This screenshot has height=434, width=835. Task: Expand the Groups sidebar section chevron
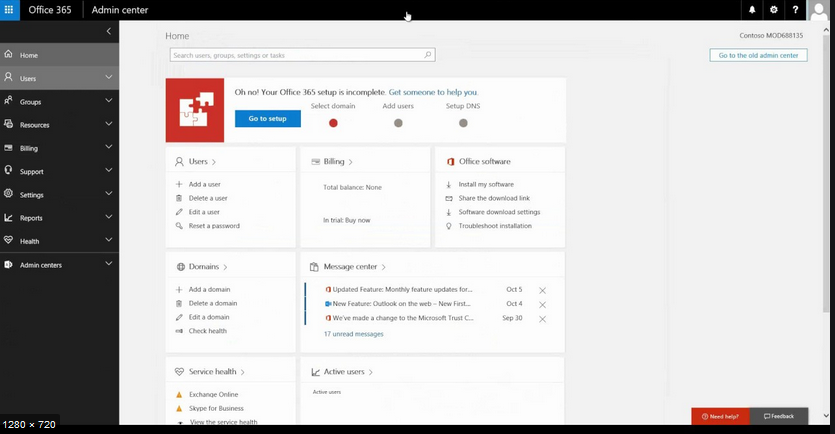109,101
